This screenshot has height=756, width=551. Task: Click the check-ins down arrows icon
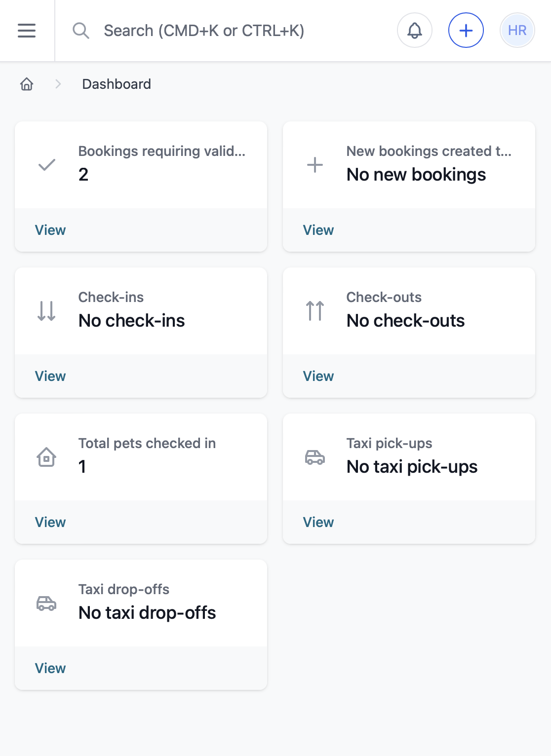tap(46, 311)
